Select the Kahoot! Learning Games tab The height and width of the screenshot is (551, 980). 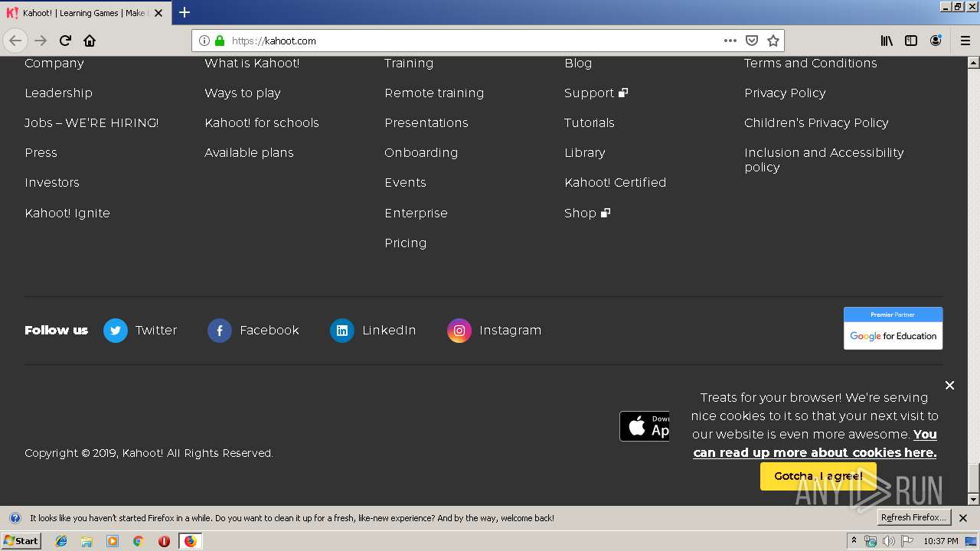(84, 13)
